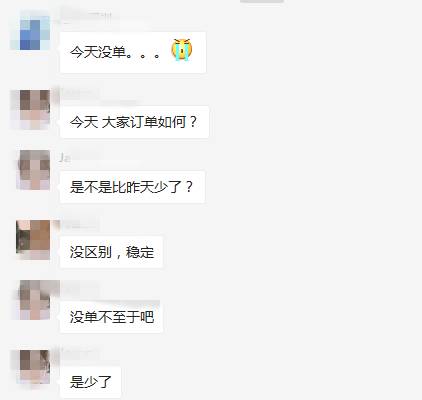
Task: Click the "今天 大家订单如何?" message bubble
Action: pyautogui.click(x=134, y=122)
